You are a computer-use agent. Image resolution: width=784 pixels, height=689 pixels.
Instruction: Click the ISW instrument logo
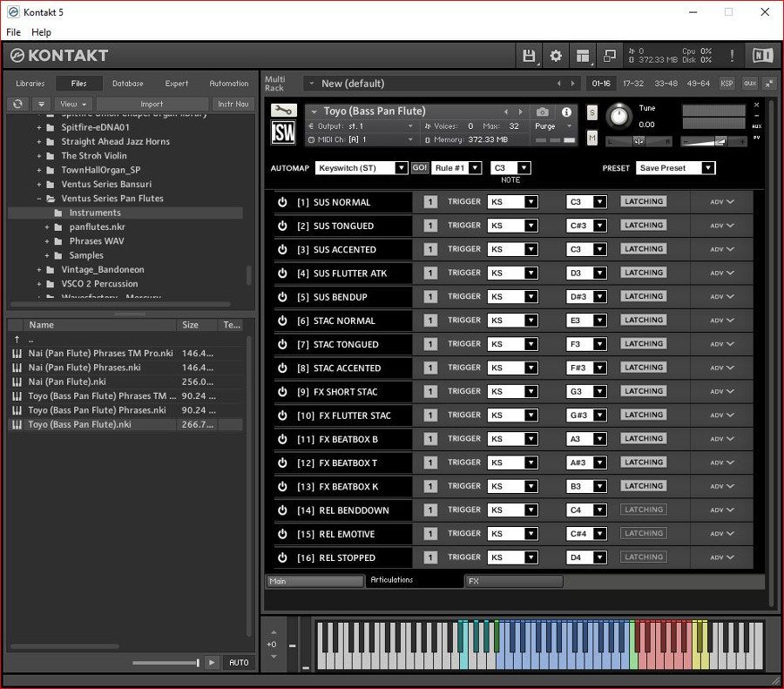pos(283,132)
